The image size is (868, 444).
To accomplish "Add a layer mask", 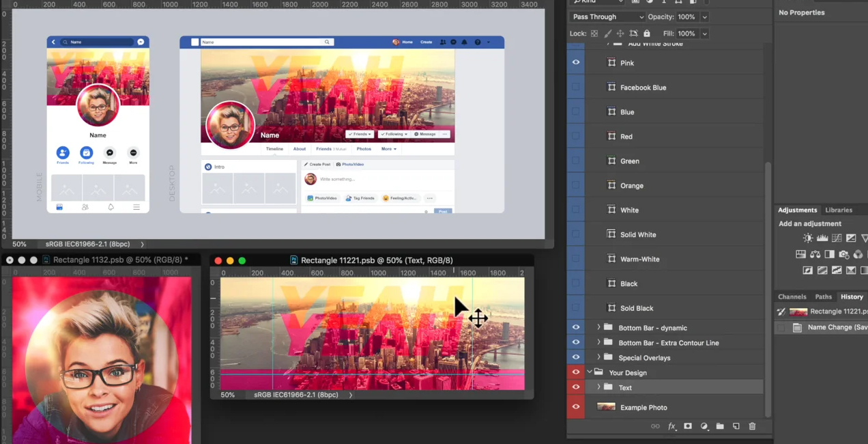I will 688,426.
